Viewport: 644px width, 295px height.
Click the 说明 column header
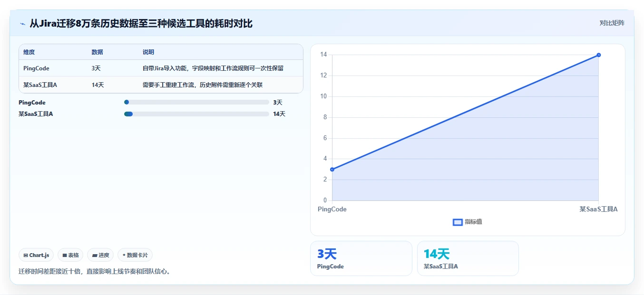point(148,52)
